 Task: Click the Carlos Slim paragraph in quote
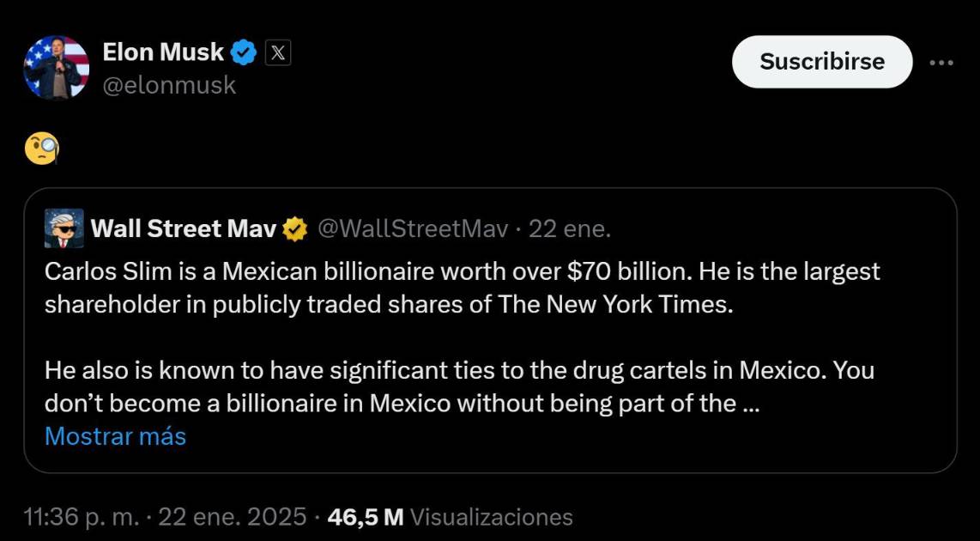pos(462,288)
